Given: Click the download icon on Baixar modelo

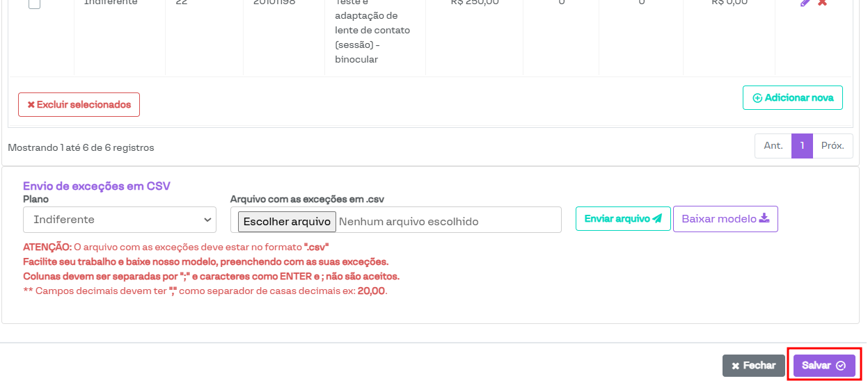Looking at the screenshot, I should point(764,218).
